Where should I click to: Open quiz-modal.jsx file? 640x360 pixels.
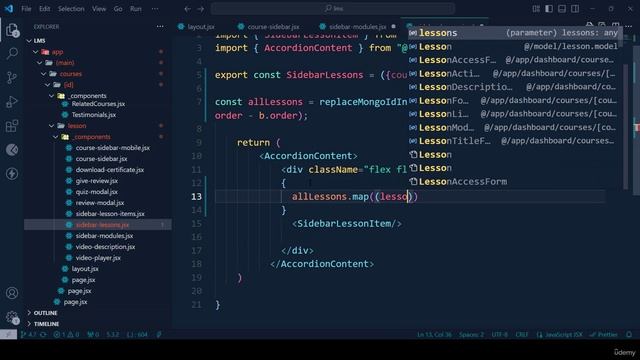[x=97, y=192]
